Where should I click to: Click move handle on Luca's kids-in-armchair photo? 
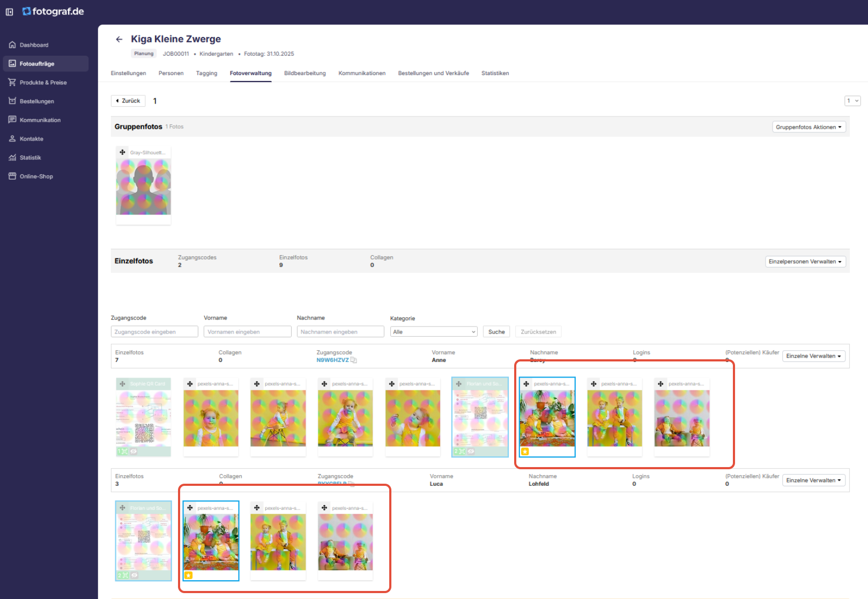pos(324,508)
